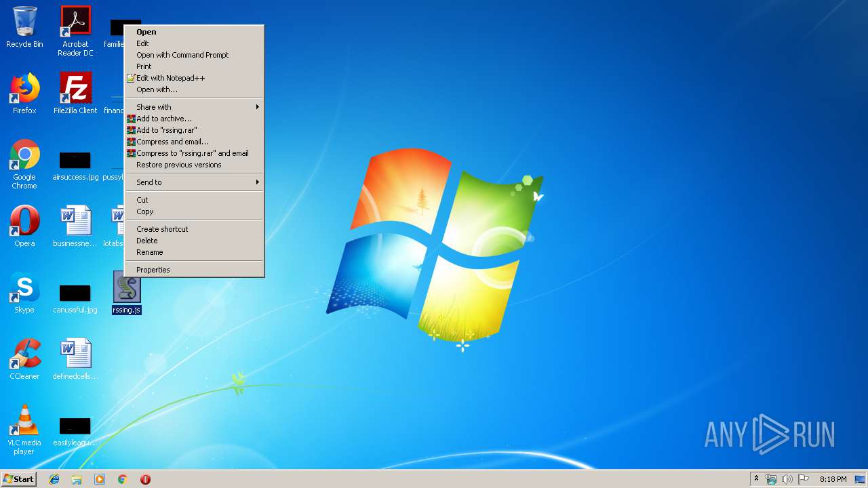Open Windows Explorer from the taskbar
868x488 pixels.
tap(77, 479)
